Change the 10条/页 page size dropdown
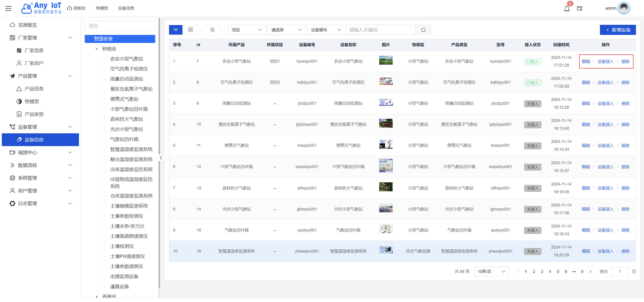Image resolution: width=644 pixels, height=302 pixels. [x=491, y=272]
